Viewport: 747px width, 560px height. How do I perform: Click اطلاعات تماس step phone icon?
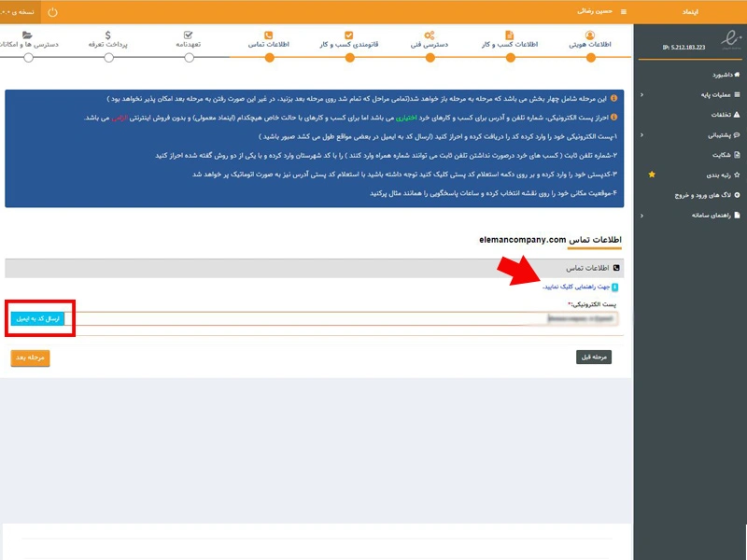(x=268, y=35)
